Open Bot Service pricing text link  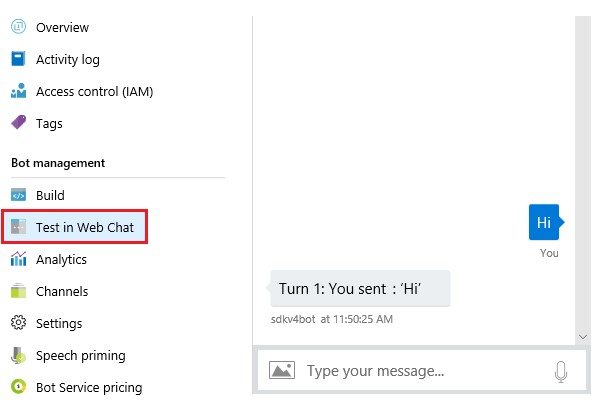(89, 387)
